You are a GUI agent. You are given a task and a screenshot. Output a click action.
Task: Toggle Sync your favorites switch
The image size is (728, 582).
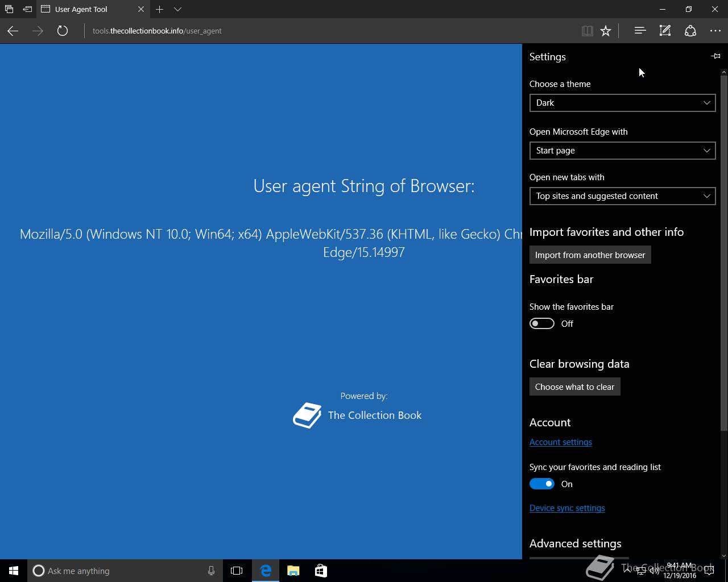pos(541,484)
